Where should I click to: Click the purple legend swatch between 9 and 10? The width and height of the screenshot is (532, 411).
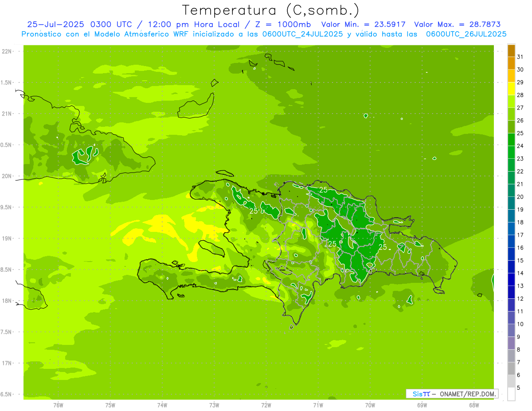pos(511,330)
